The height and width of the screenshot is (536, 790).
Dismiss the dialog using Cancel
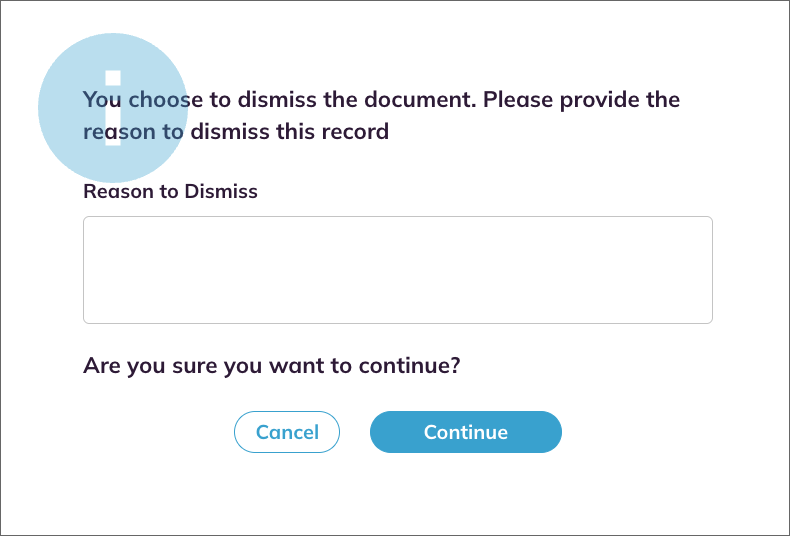(x=287, y=432)
